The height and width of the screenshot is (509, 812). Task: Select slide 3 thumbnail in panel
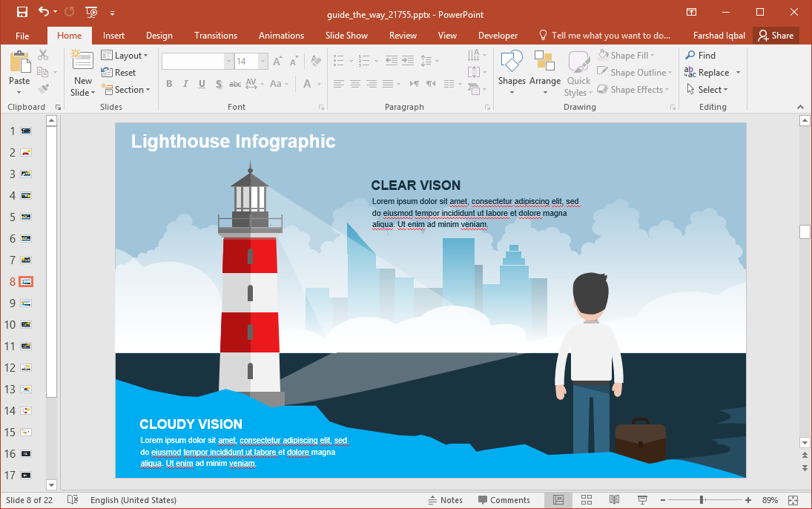(24, 174)
